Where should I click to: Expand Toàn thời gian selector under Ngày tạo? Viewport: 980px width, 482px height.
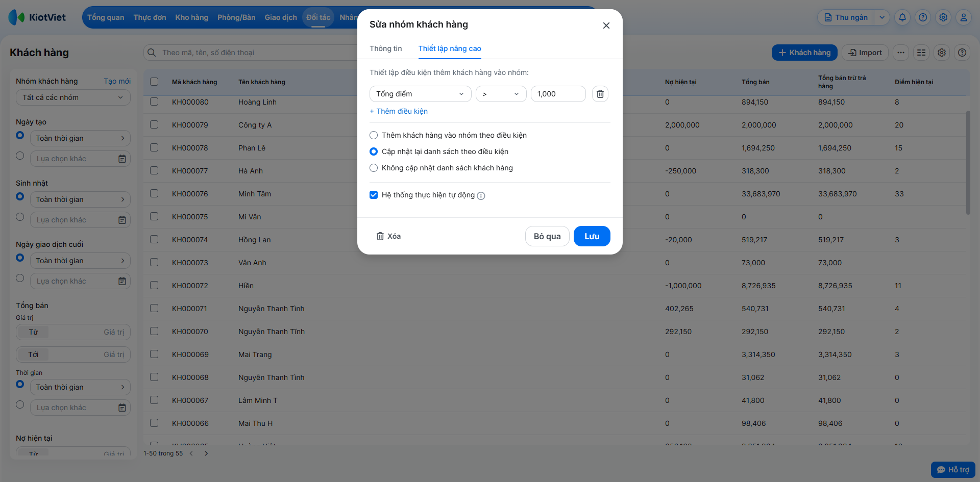click(x=80, y=138)
